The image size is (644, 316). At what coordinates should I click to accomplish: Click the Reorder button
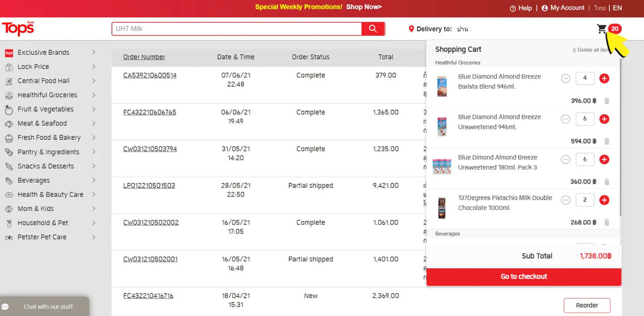587,305
